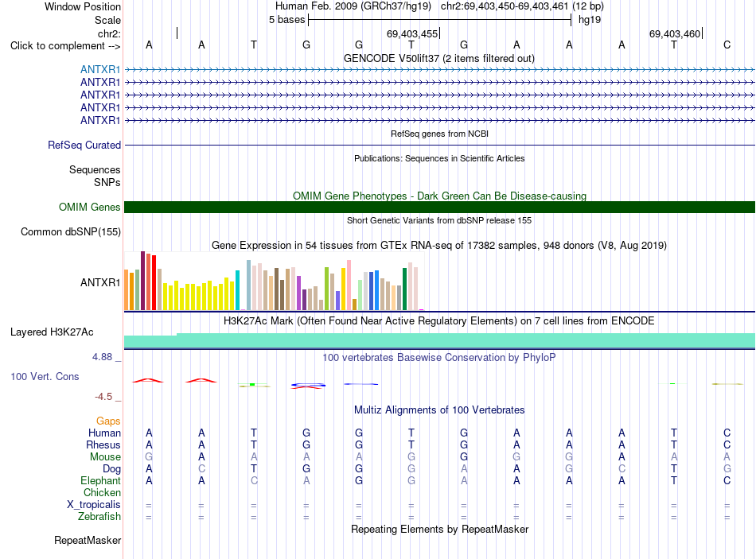Click the Elephant species label
The image size is (756, 559).
click(100, 480)
